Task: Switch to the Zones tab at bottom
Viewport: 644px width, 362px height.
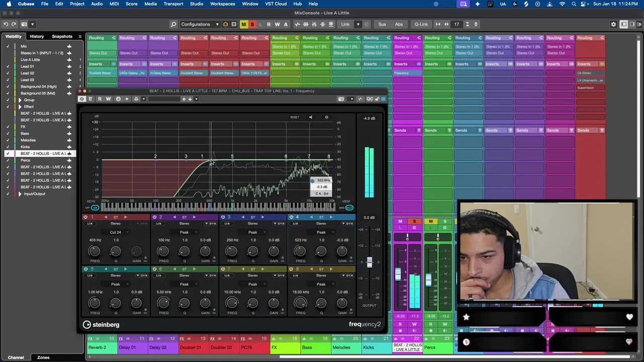Action: tap(43, 357)
